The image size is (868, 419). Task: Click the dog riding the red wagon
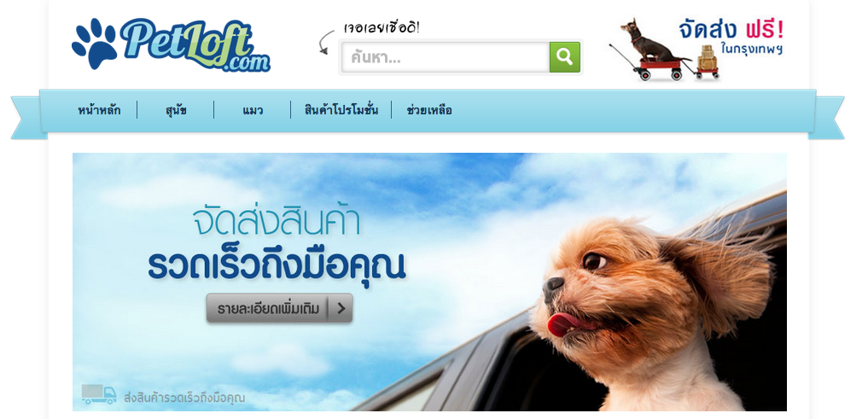click(x=647, y=42)
